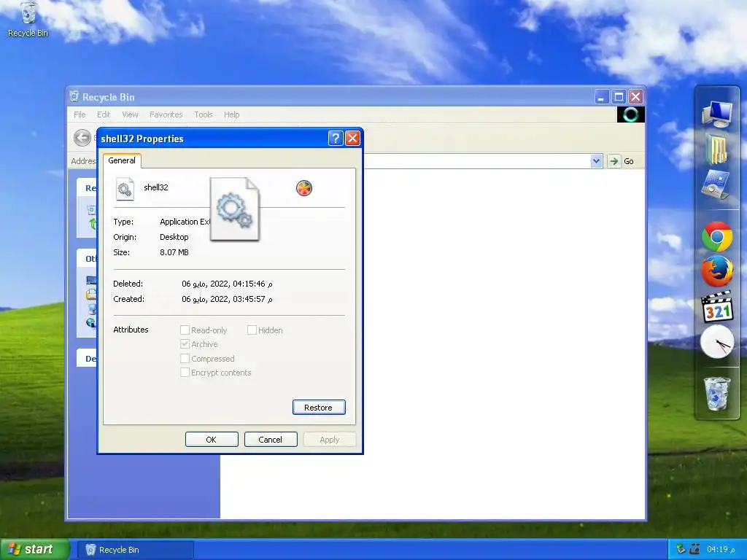Click the large gear file icon overlay
The image size is (747, 560).
tap(235, 209)
